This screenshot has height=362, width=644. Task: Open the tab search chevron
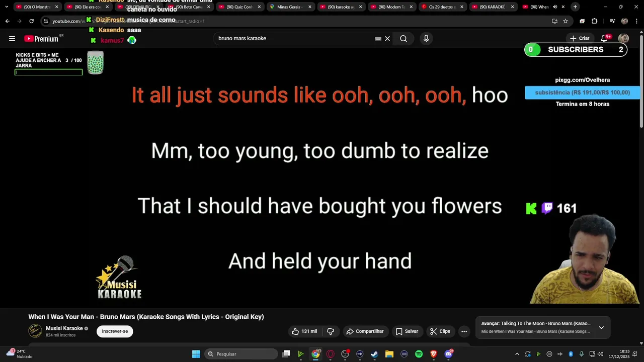(x=6, y=7)
